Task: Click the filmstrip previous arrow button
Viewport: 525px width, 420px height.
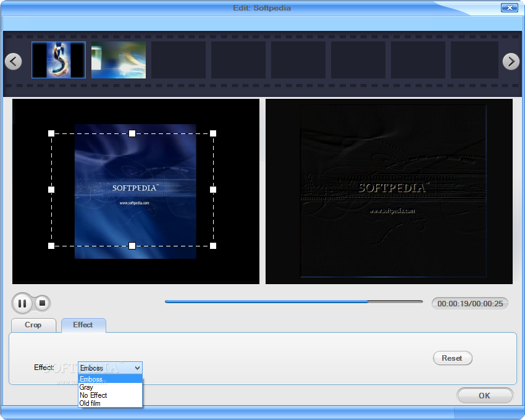Action: click(14, 62)
